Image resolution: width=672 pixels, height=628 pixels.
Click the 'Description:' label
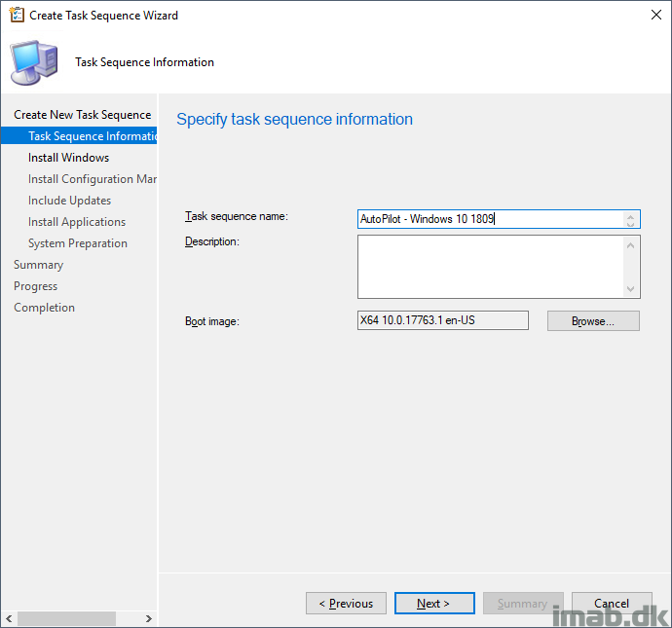pos(212,241)
